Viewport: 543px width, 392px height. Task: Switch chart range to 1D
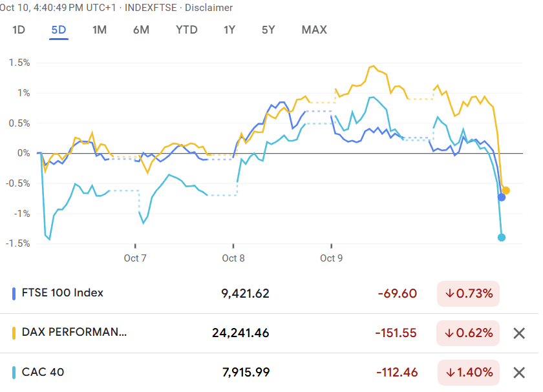pos(19,30)
